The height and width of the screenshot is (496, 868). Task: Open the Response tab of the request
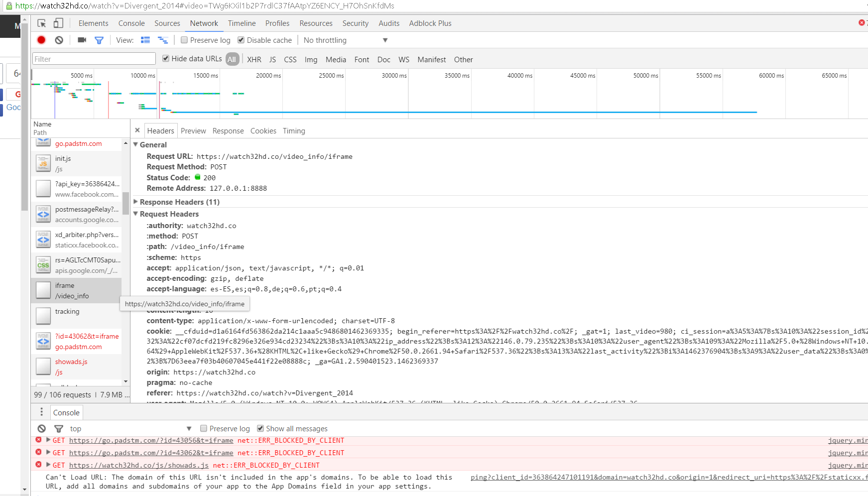click(228, 131)
